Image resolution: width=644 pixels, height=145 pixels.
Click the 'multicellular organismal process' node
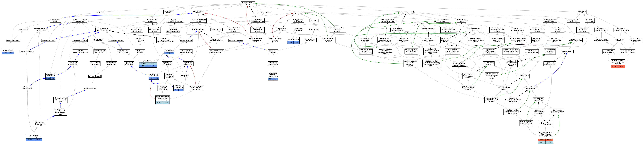(175, 20)
